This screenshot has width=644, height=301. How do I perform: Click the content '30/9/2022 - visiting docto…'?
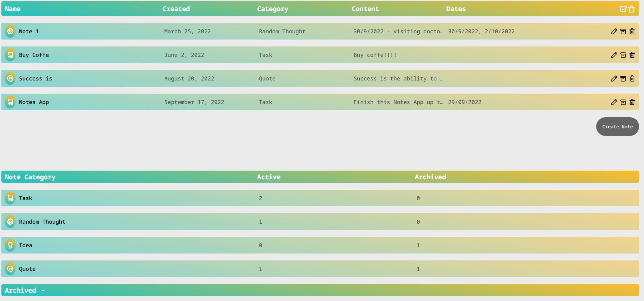click(x=398, y=32)
